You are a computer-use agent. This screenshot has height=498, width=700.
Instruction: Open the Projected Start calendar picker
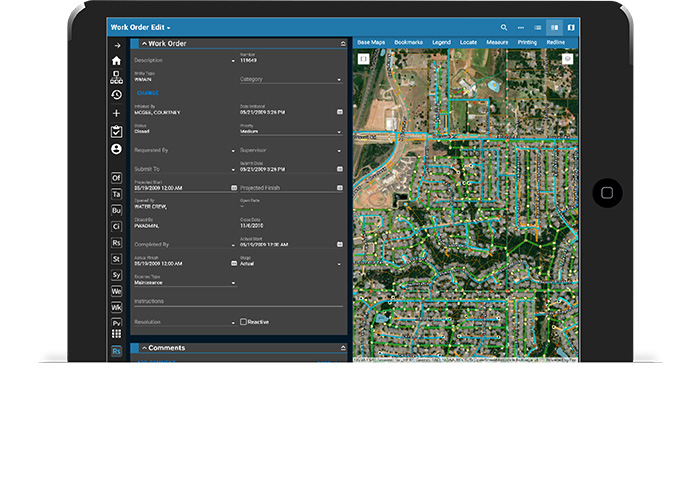click(233, 187)
